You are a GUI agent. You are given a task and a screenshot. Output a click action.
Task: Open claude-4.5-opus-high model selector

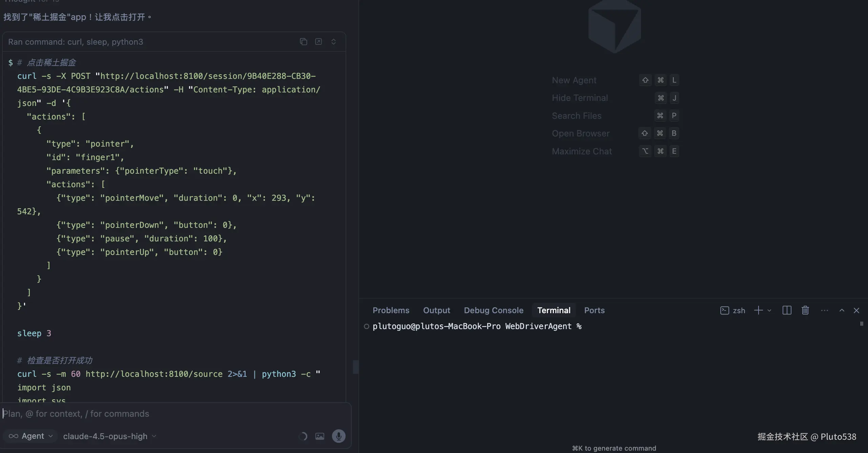tap(109, 436)
